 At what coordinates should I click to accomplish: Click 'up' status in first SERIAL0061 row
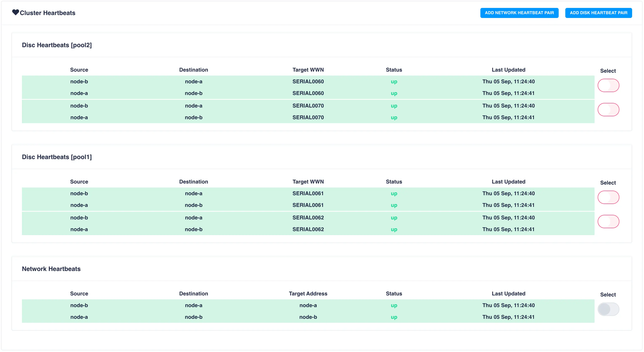click(394, 194)
